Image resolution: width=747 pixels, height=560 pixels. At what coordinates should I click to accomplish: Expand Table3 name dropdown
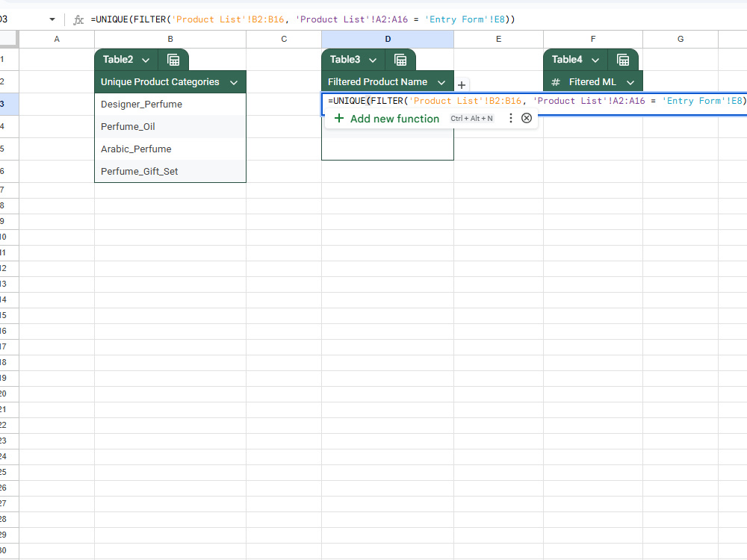coord(373,60)
